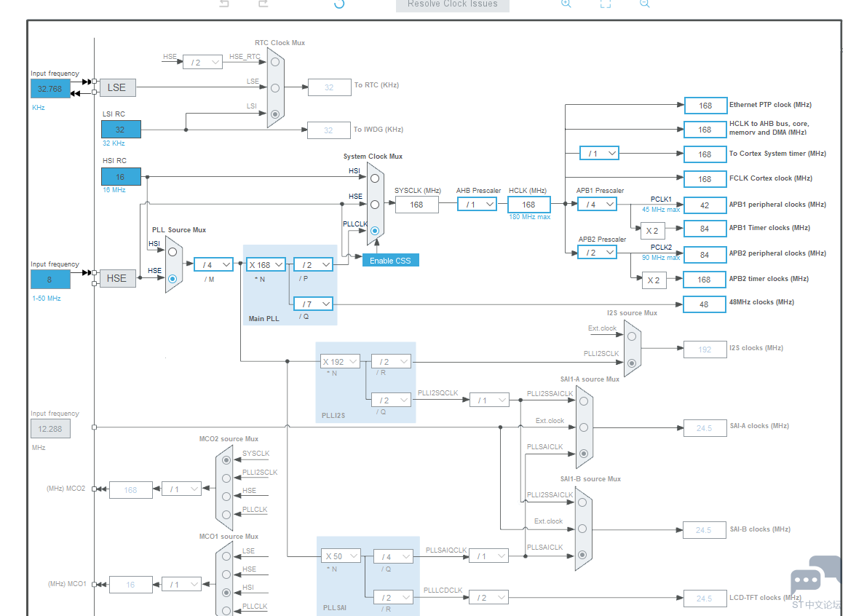This screenshot has width=848, height=616.
Task: Open the PLLSAI /Q divider showing /4
Action: coord(393,556)
